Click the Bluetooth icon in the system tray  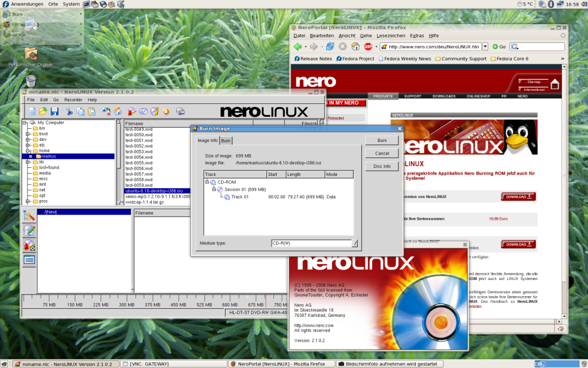click(x=551, y=4)
